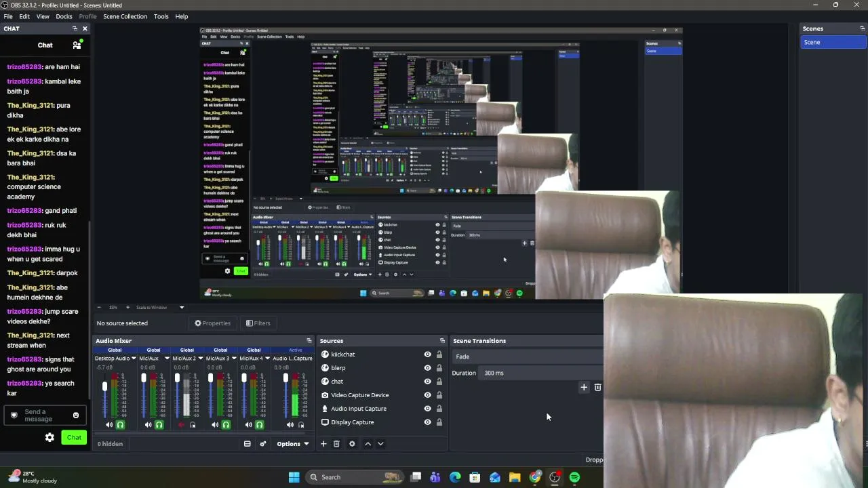The height and width of the screenshot is (488, 868).
Task: Open the Fade transition dropdown
Action: point(528,357)
